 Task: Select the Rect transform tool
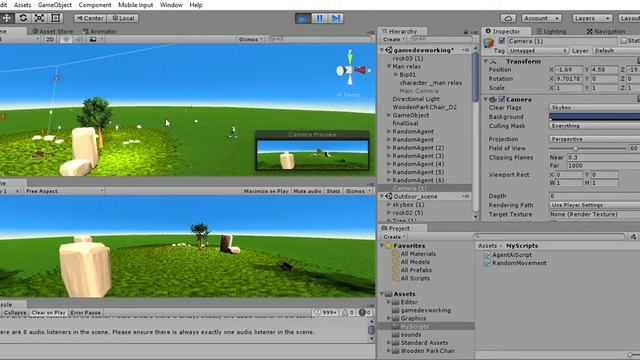(56, 18)
